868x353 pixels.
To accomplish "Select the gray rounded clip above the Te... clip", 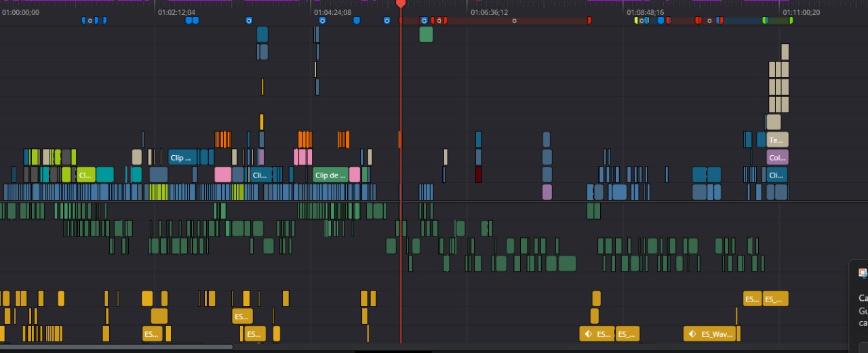I will (x=773, y=122).
